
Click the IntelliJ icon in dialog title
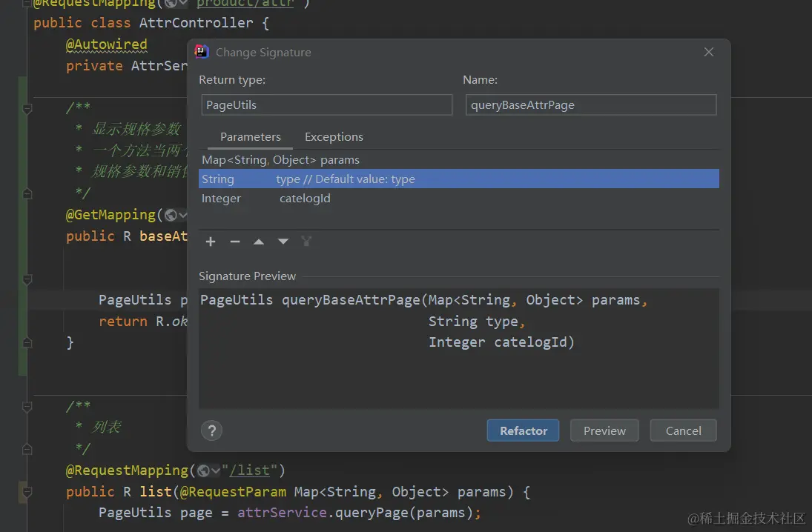tap(202, 52)
